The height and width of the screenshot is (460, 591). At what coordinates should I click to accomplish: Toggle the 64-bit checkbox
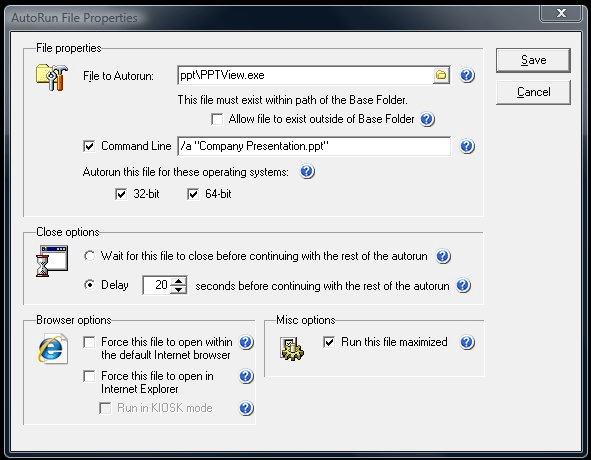coord(193,194)
